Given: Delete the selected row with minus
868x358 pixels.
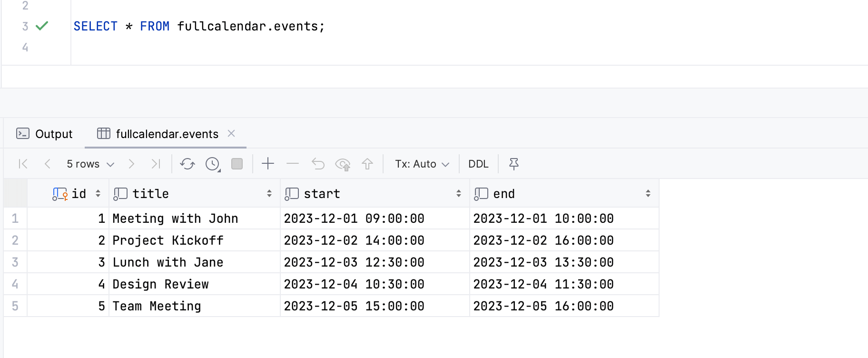Looking at the screenshot, I should pos(293,164).
